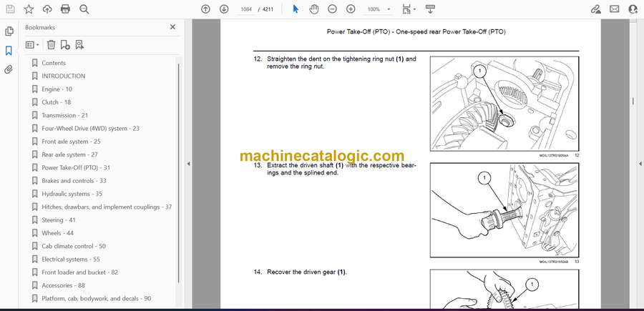The height and width of the screenshot is (311, 644).
Task: Send file by email envelope icon
Action: (x=615, y=9)
